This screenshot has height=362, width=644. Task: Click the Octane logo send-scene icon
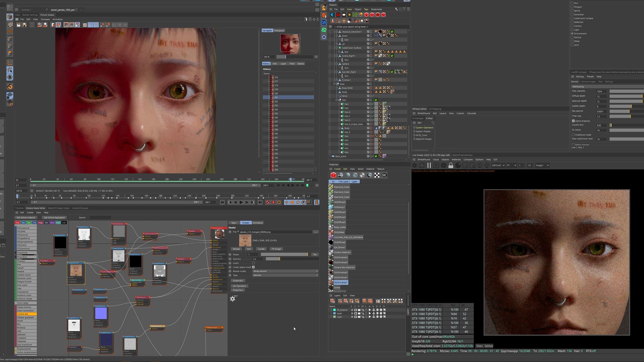[x=415, y=165]
